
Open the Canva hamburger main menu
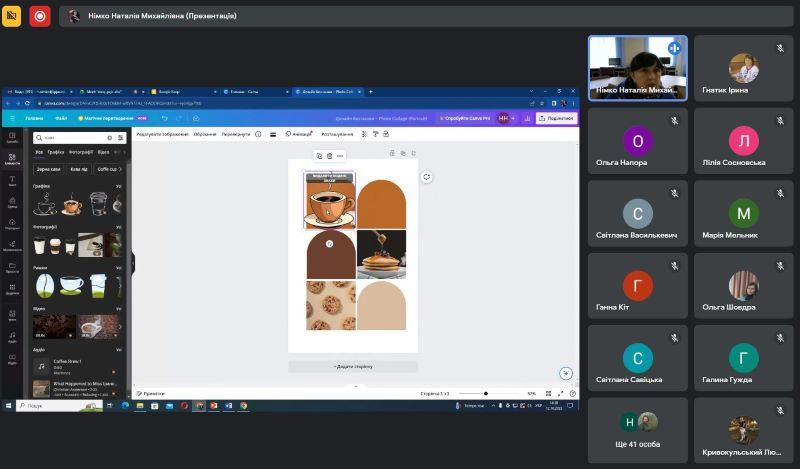pyautogui.click(x=12, y=118)
